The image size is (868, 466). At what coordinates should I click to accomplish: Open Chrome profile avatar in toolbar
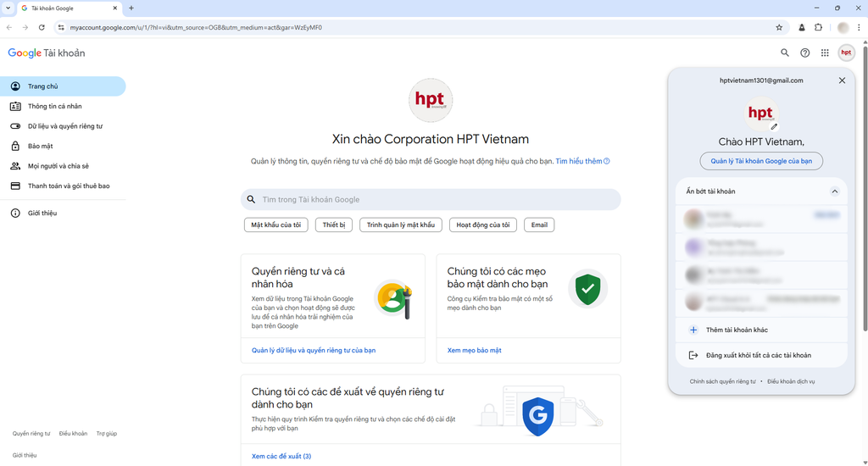843,27
